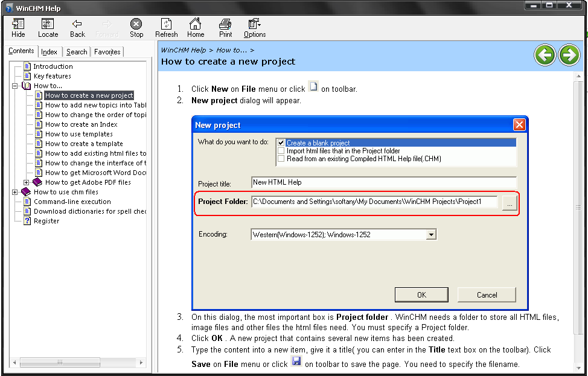The width and height of the screenshot is (588, 376).
Task: Click the page icon beside How to create a template
Action: point(39,144)
